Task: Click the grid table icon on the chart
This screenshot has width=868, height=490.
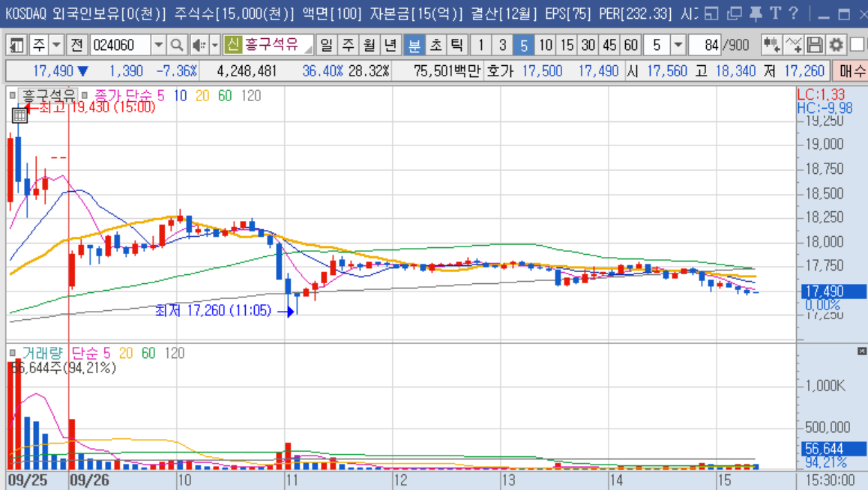Action: pyautogui.click(x=19, y=115)
